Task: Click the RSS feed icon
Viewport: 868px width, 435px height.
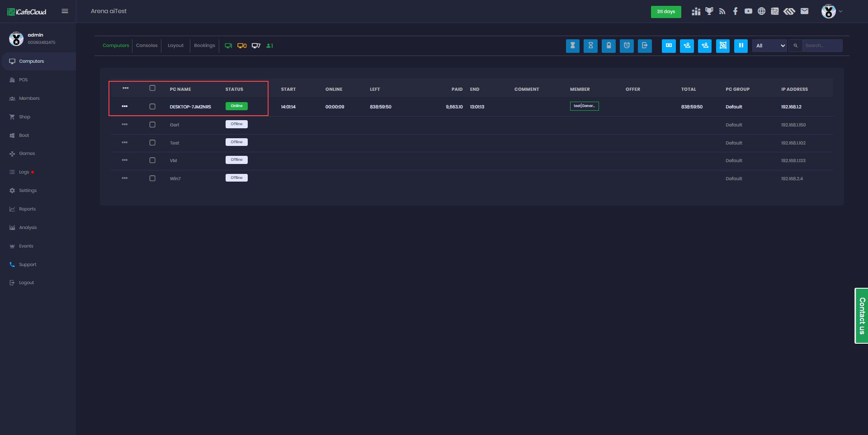Action: click(x=722, y=11)
